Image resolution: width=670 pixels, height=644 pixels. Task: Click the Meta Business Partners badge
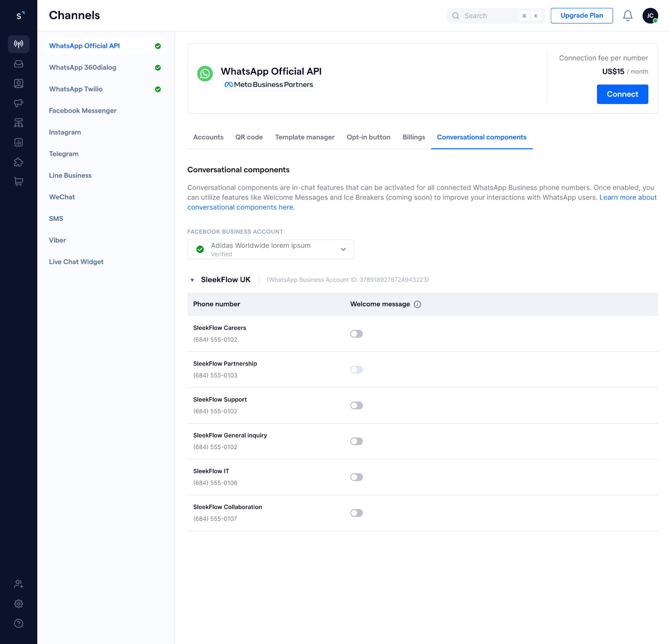tap(268, 85)
